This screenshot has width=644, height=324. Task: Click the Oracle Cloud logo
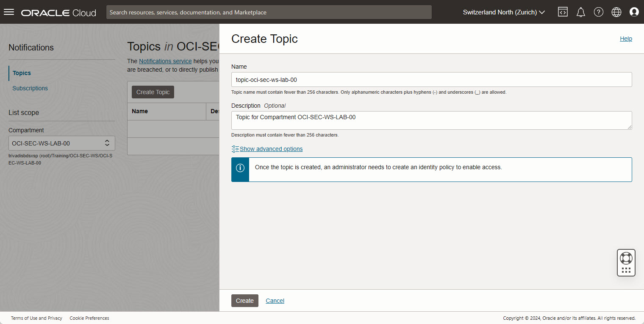tap(58, 13)
